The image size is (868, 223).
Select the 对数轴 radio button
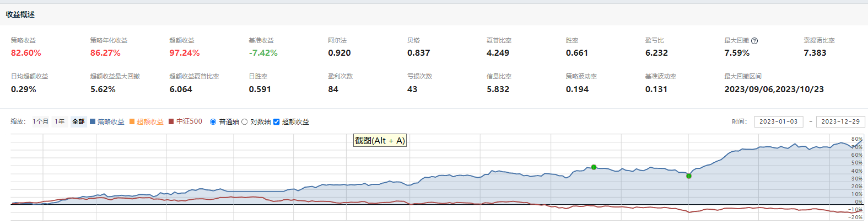pyautogui.click(x=245, y=122)
